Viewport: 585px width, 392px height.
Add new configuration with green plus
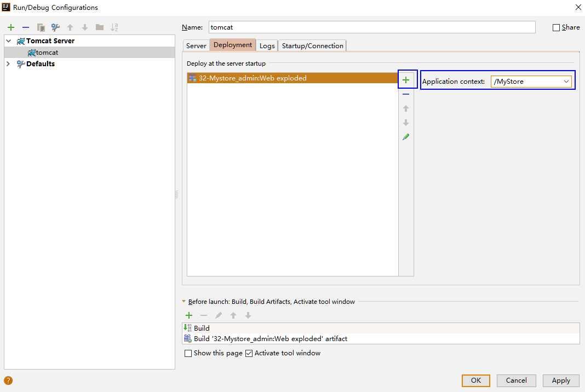pos(11,27)
